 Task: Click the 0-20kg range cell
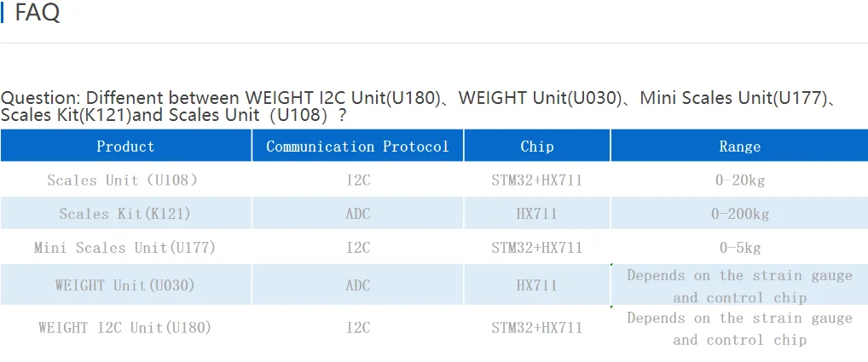coord(739,180)
